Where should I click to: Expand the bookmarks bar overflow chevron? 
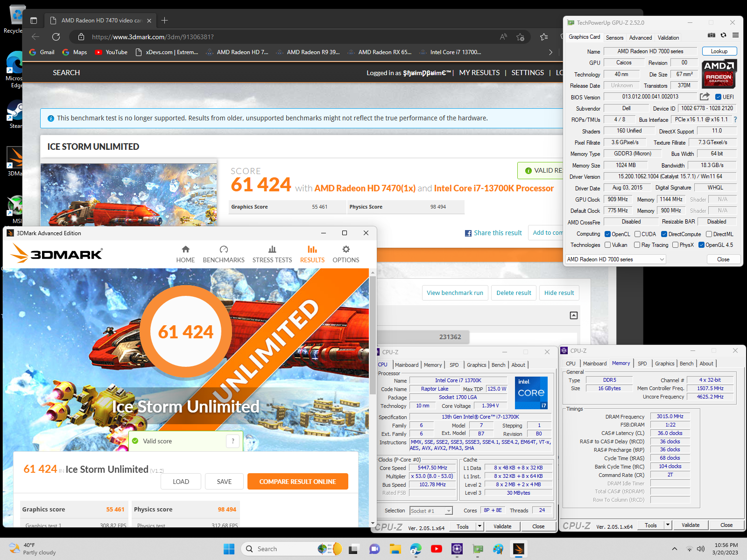(550, 52)
